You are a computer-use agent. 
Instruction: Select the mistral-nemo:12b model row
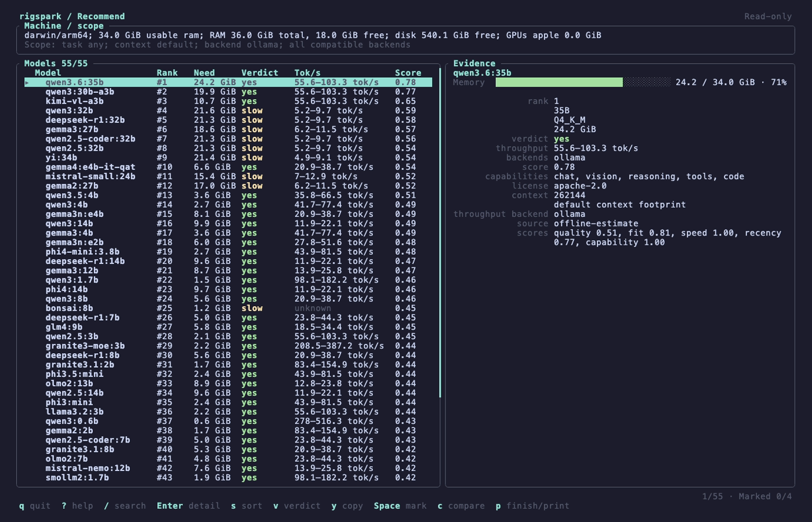(x=228, y=468)
